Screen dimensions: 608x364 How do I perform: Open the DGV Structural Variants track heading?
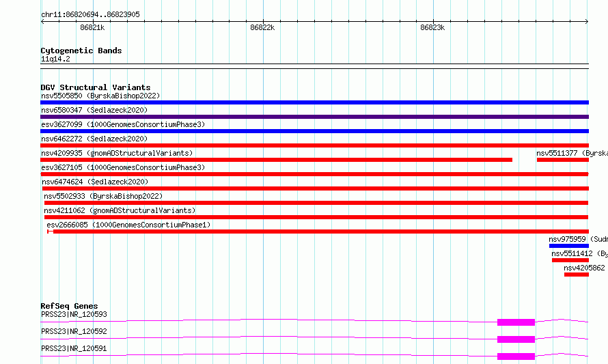[96, 87]
